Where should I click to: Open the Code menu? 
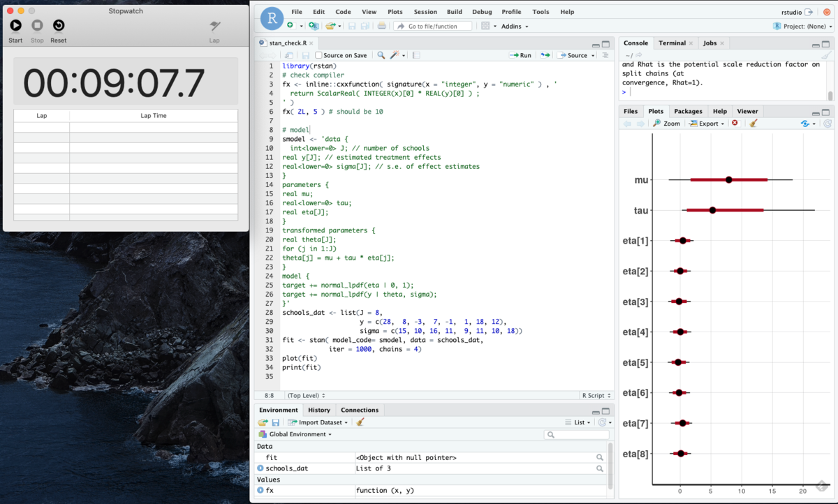(x=343, y=12)
